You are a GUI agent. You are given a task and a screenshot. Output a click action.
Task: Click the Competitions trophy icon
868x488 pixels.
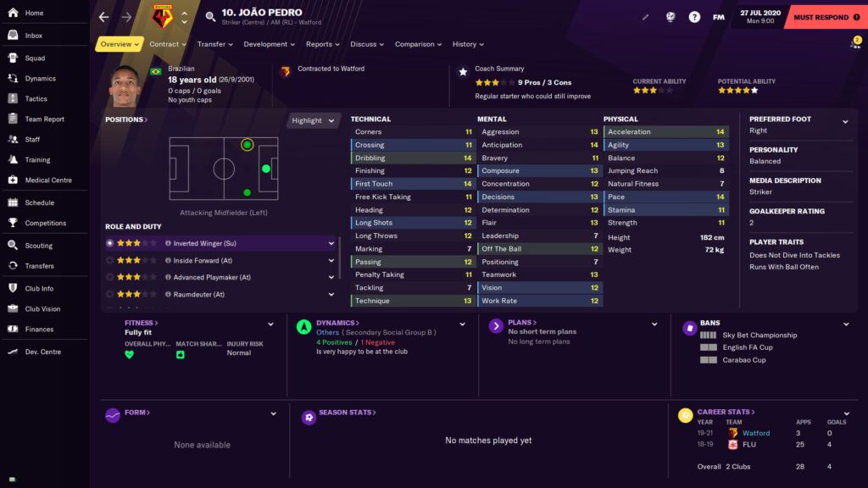pos(13,223)
